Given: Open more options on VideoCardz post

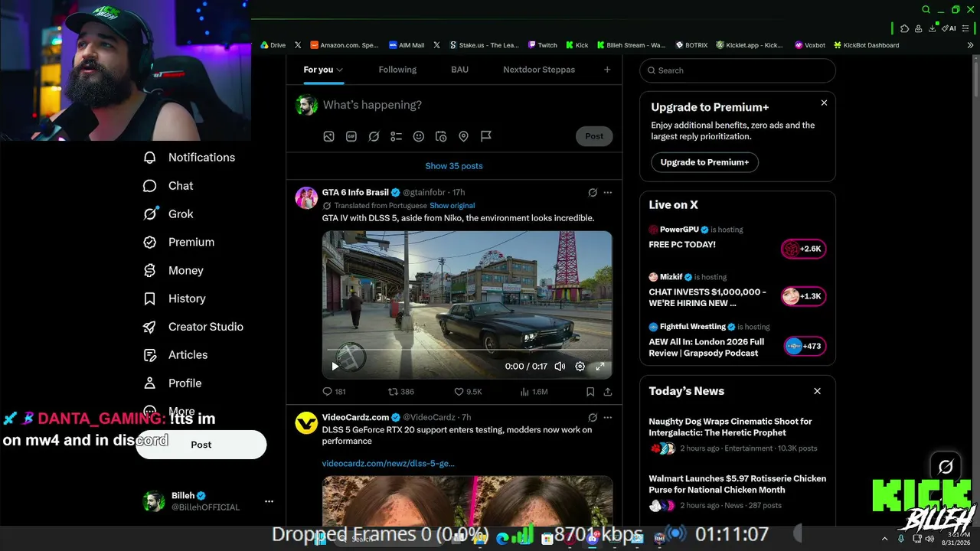Looking at the screenshot, I should [x=608, y=418].
